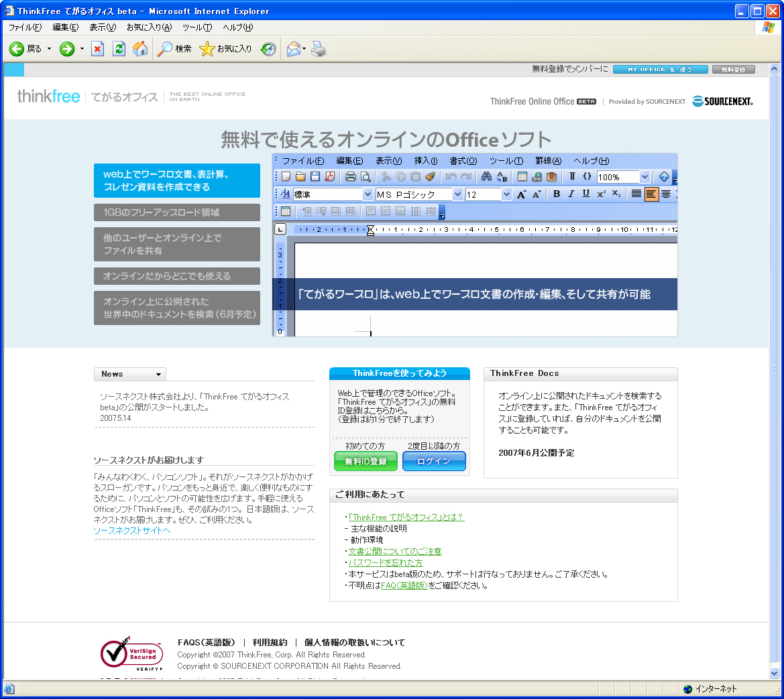Click the export to PDF icon
Screen dimensions: 784x699
329,176
